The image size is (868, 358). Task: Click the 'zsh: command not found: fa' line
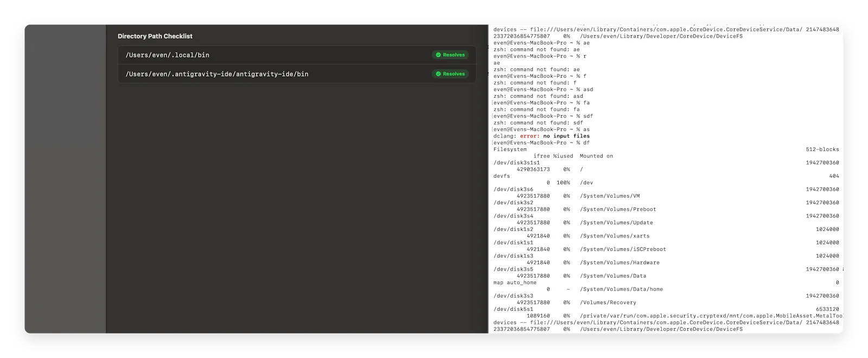click(537, 109)
